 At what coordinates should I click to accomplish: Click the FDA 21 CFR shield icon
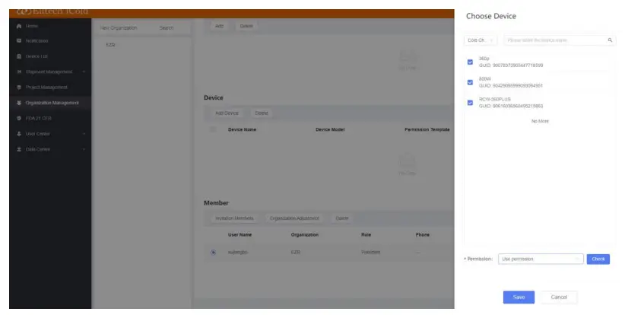pyautogui.click(x=18, y=119)
